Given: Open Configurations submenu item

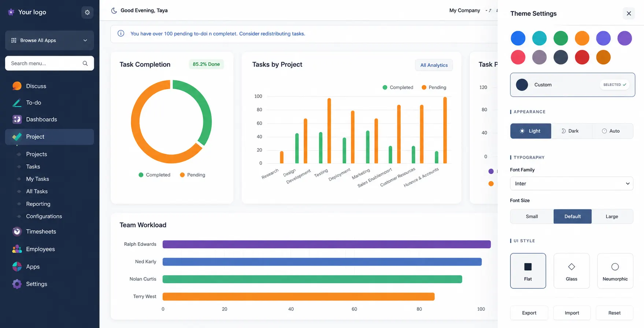Looking at the screenshot, I should point(44,217).
